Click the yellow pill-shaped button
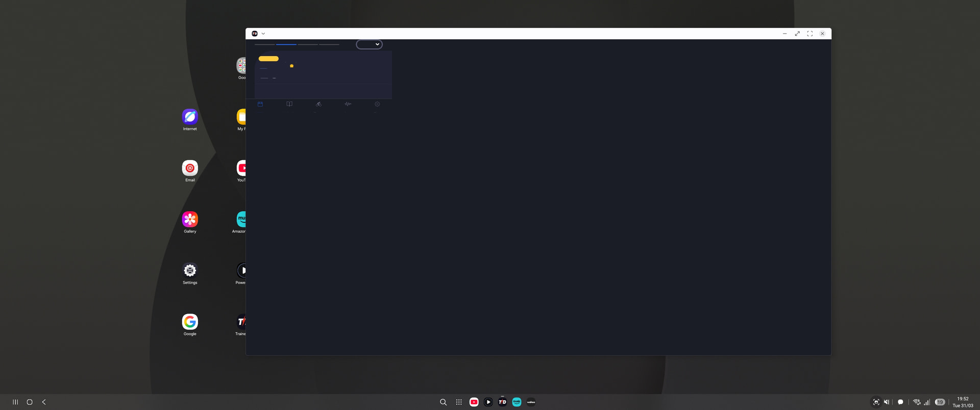The width and height of the screenshot is (980, 410). [x=268, y=59]
